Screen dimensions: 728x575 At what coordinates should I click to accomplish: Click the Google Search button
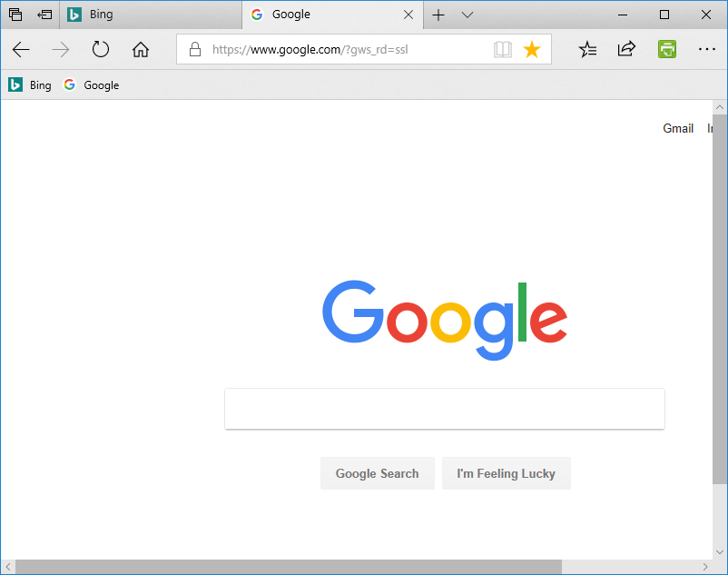(x=378, y=473)
